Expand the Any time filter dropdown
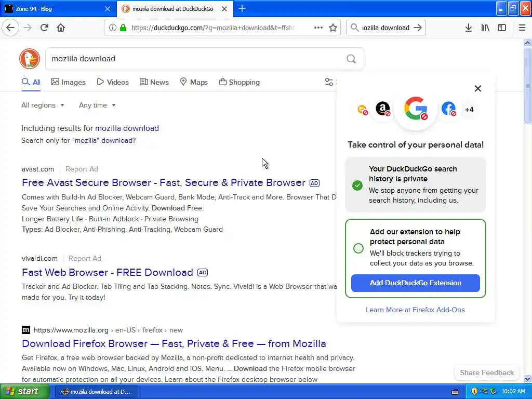The image size is (532, 399). [x=97, y=105]
